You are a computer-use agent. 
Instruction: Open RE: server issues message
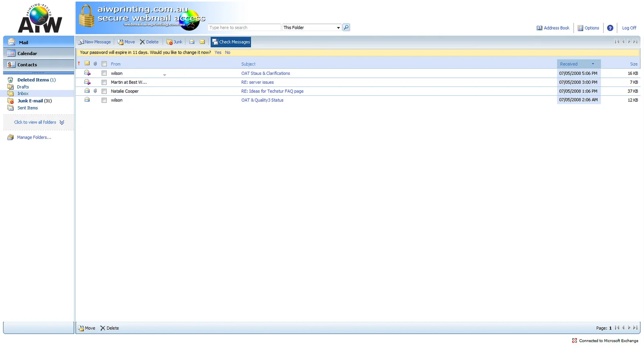[x=258, y=82]
